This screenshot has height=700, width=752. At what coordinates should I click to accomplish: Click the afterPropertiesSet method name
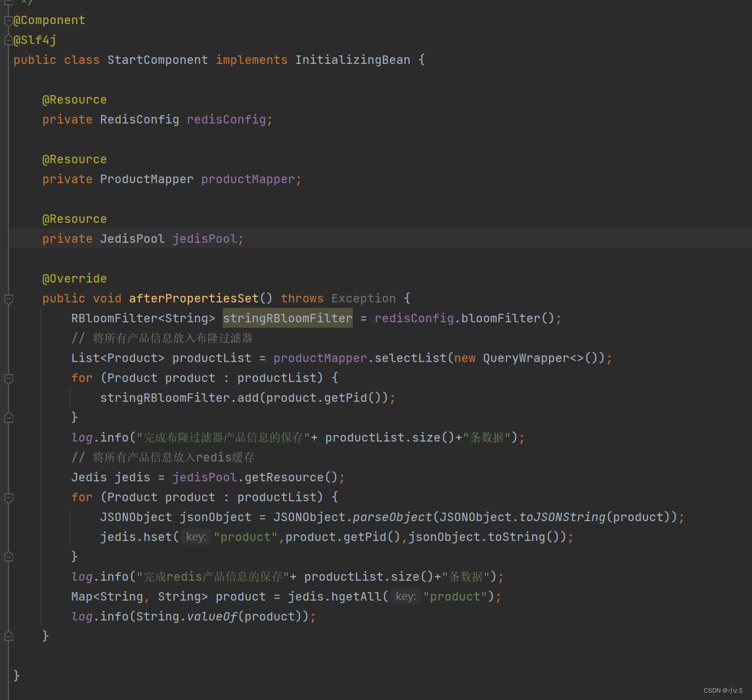pyautogui.click(x=194, y=298)
